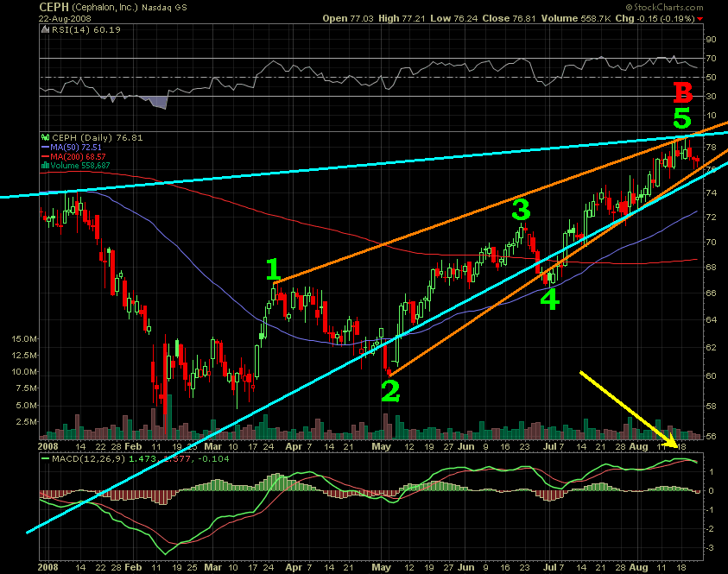Click the RSI indicator icon beside RSI(14)
Screen dimensions: 728x574
pyautogui.click(x=46, y=29)
